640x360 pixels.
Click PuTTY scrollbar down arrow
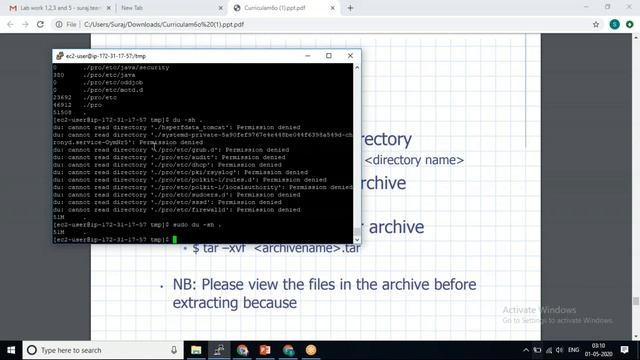click(357, 240)
